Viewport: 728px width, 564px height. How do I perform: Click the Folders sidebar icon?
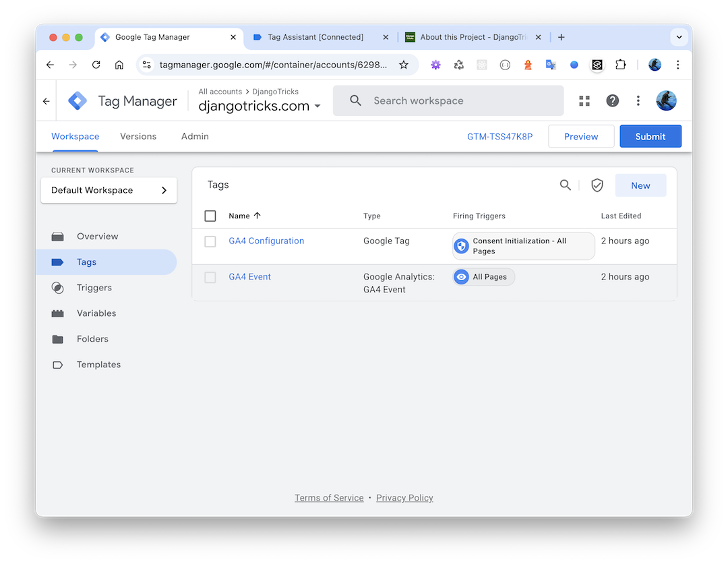[57, 340]
